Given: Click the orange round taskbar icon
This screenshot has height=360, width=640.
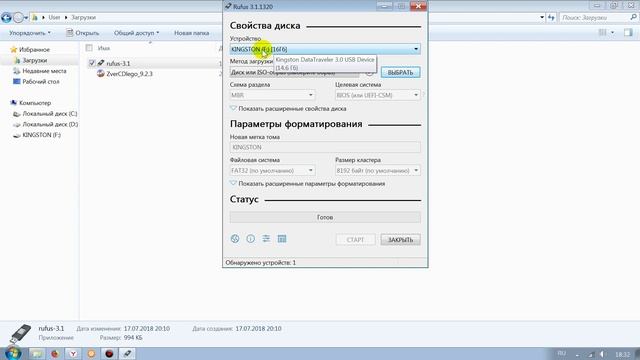Looking at the screenshot, I should (91, 353).
